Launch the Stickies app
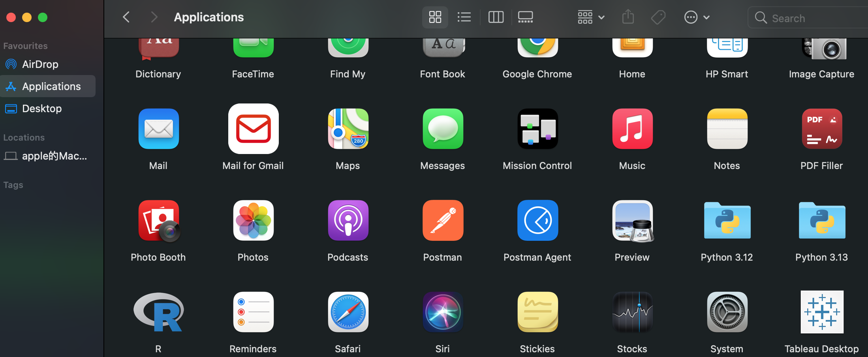Screen dimensions: 868x357 click(x=537, y=312)
